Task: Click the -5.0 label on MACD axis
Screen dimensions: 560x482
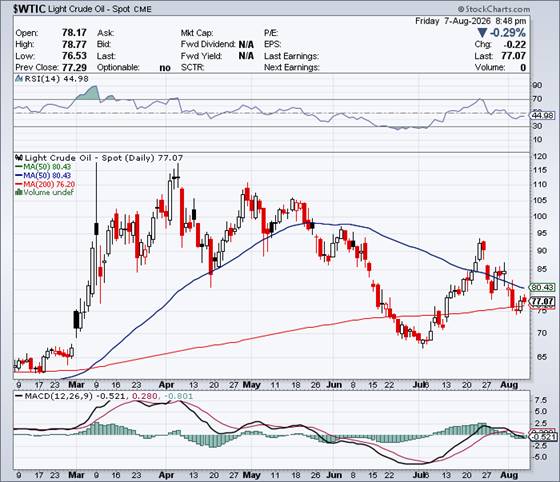Action: (540, 457)
